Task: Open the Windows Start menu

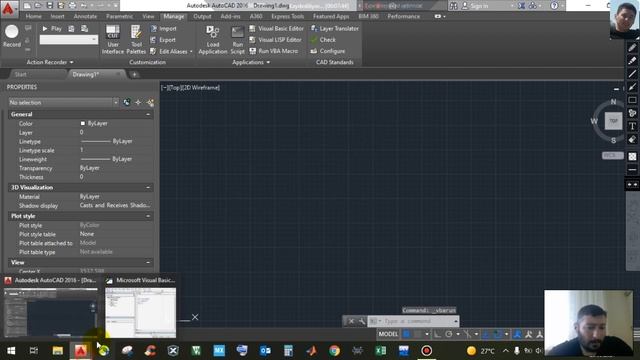Action: pyautogui.click(x=11, y=351)
